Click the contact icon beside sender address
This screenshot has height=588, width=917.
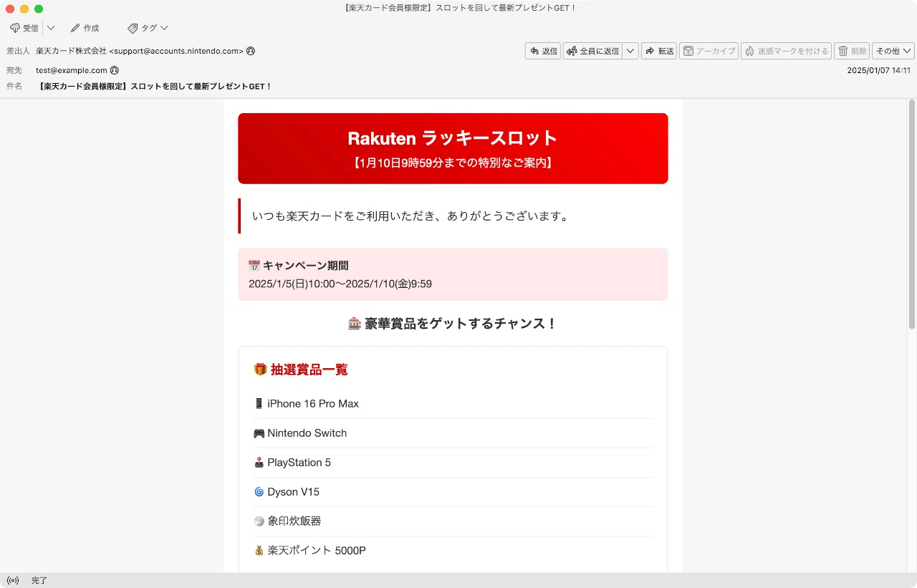tap(250, 51)
